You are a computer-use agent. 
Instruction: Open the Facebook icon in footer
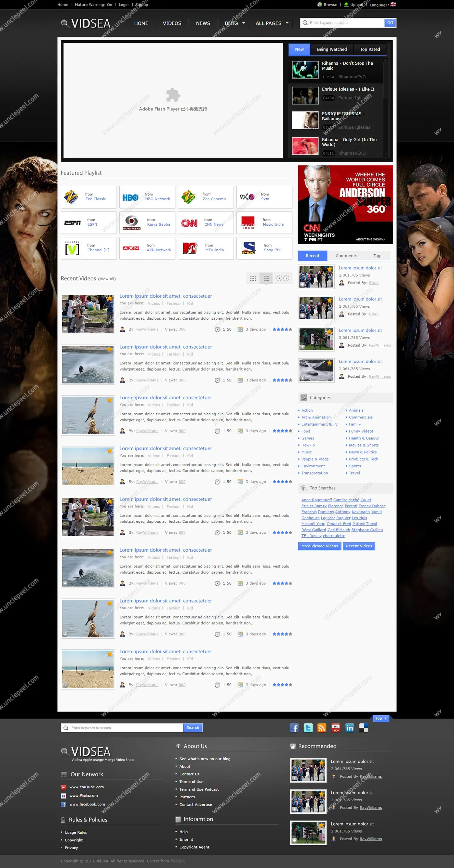coord(294,728)
